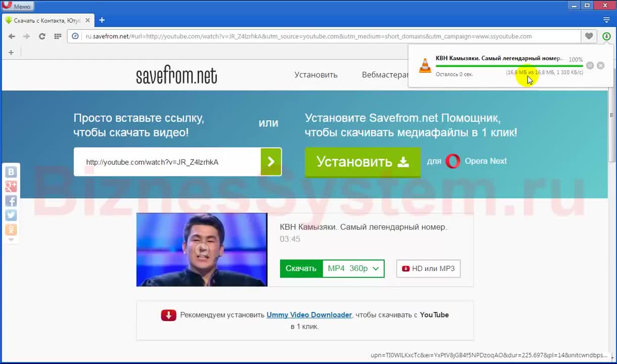This screenshot has width=617, height=364.
Task: Click the Opera Next browser icon
Action: click(453, 161)
